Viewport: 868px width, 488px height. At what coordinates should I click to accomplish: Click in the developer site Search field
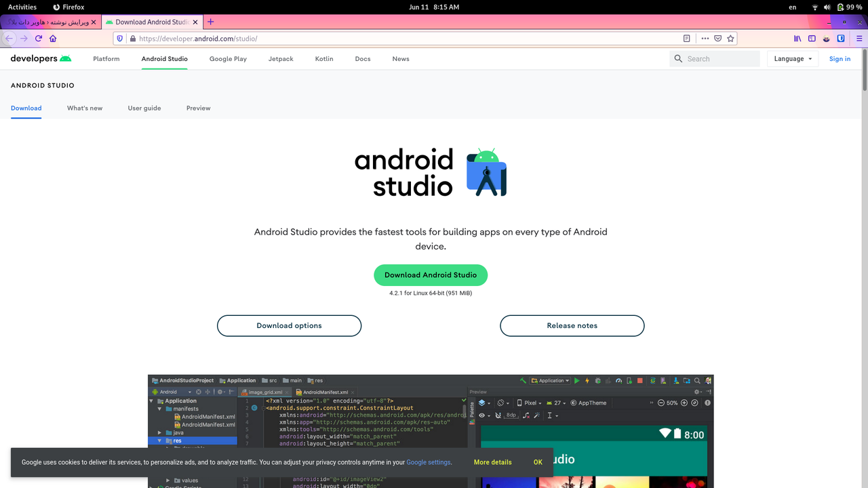pyautogui.click(x=715, y=59)
